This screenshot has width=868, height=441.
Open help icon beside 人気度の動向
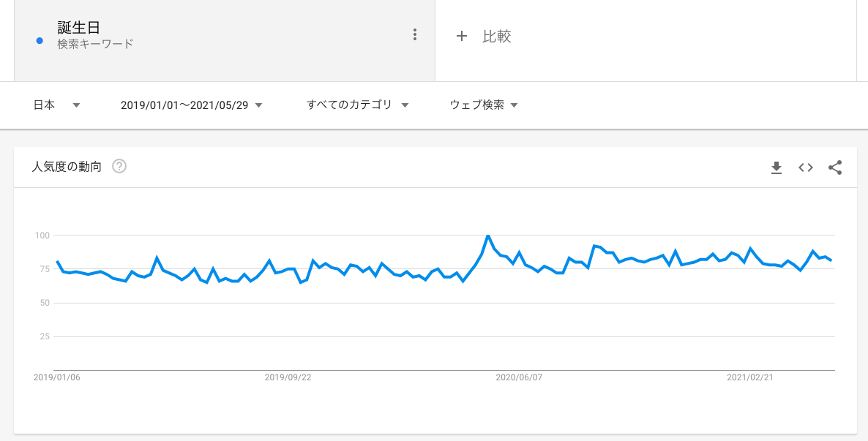[x=119, y=166]
